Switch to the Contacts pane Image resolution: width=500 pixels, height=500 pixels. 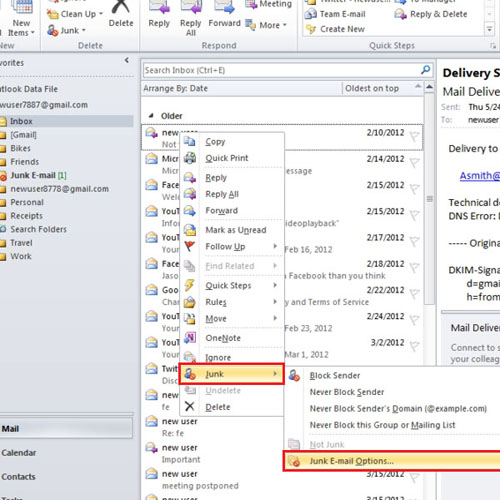(18, 477)
